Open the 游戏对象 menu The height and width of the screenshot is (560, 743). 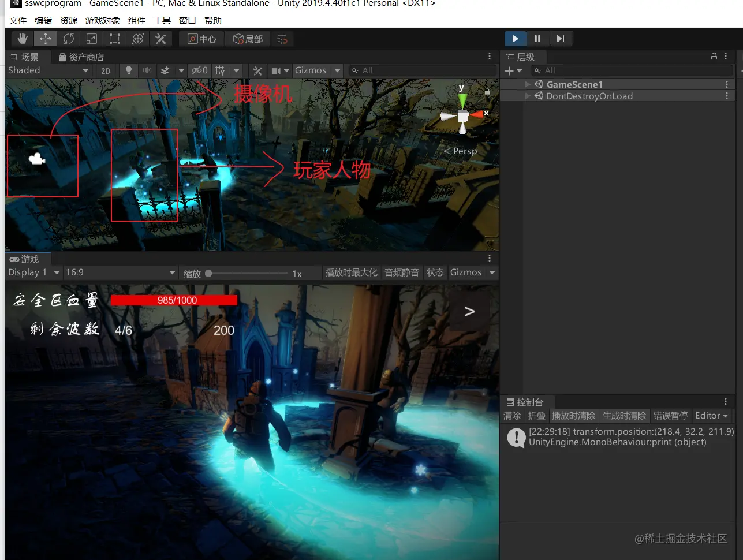pyautogui.click(x=103, y=20)
